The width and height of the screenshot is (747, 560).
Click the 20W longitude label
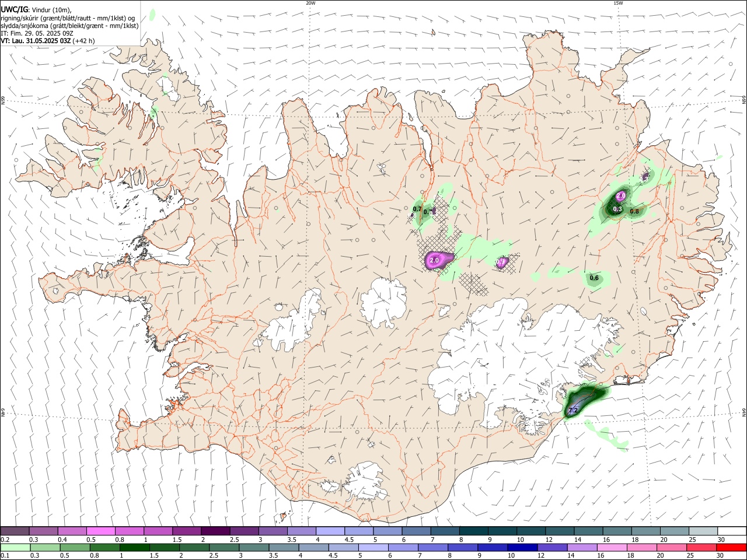coord(310,3)
